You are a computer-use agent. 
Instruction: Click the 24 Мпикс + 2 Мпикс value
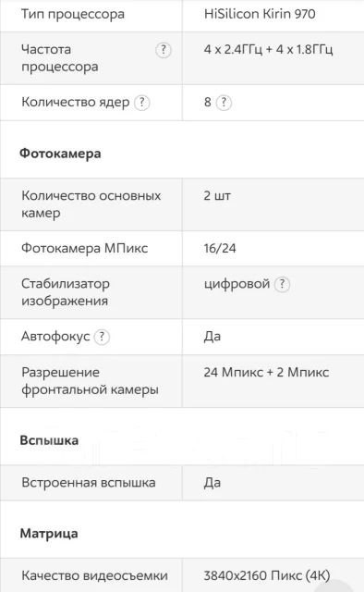266,372
